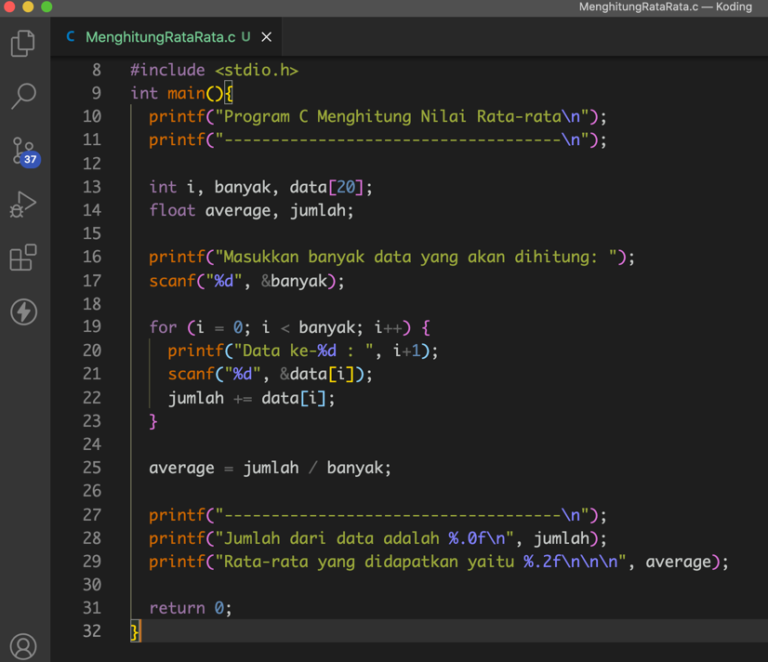Open the Run and Debug view
Screen dimensions: 768x662
click(23, 205)
